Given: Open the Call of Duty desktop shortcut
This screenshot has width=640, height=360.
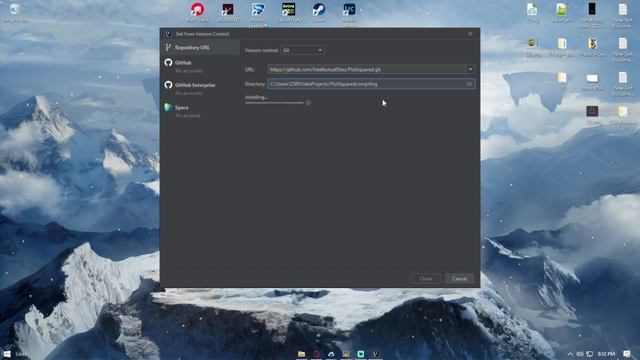Looking at the screenshot, I should coord(289,12).
